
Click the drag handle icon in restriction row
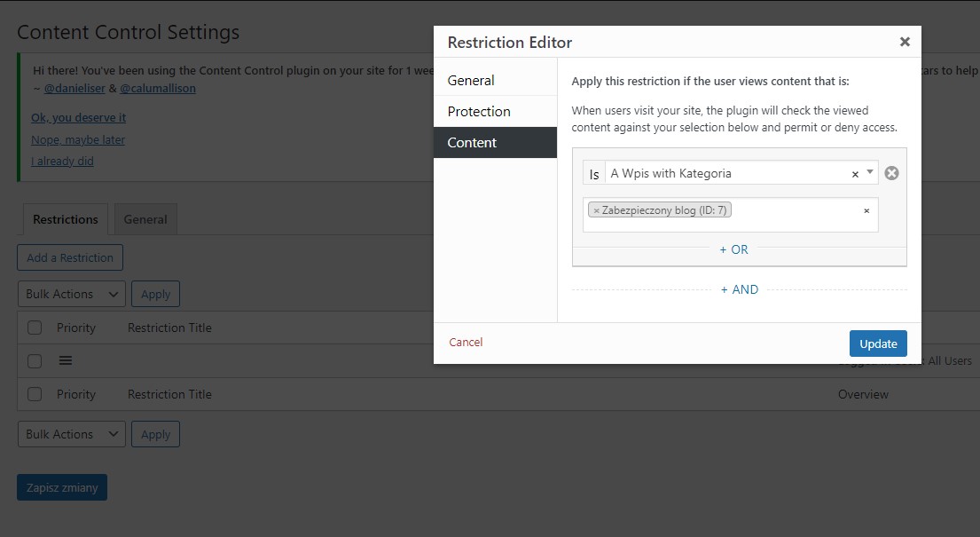tap(66, 360)
